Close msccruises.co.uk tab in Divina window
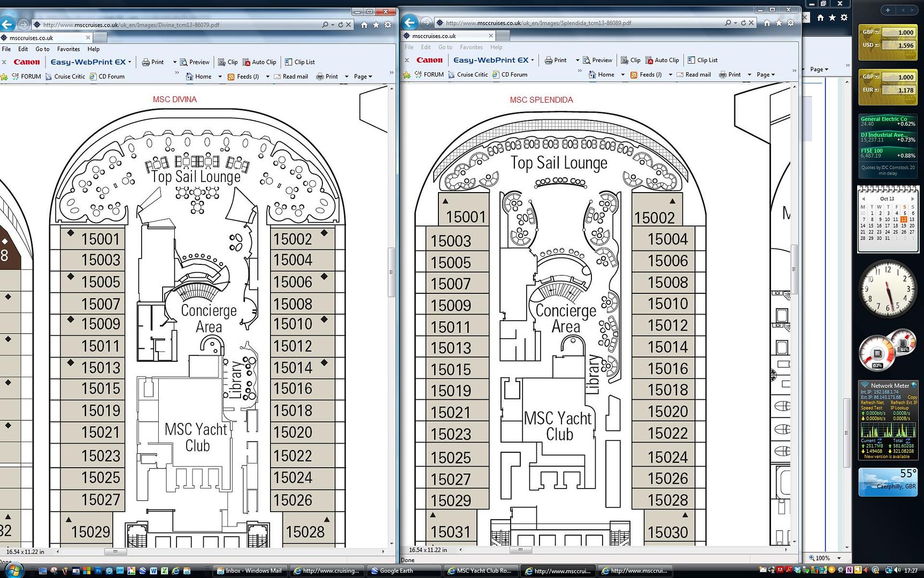 [88, 38]
